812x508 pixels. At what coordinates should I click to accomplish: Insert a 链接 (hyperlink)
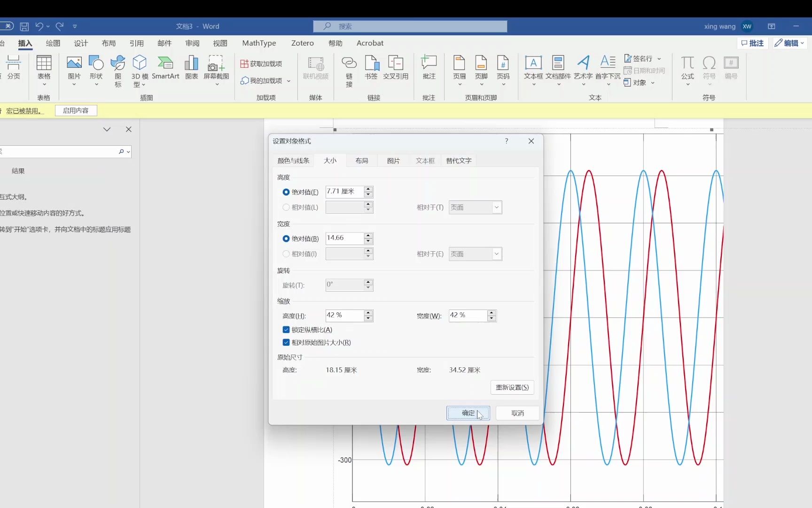pos(349,71)
